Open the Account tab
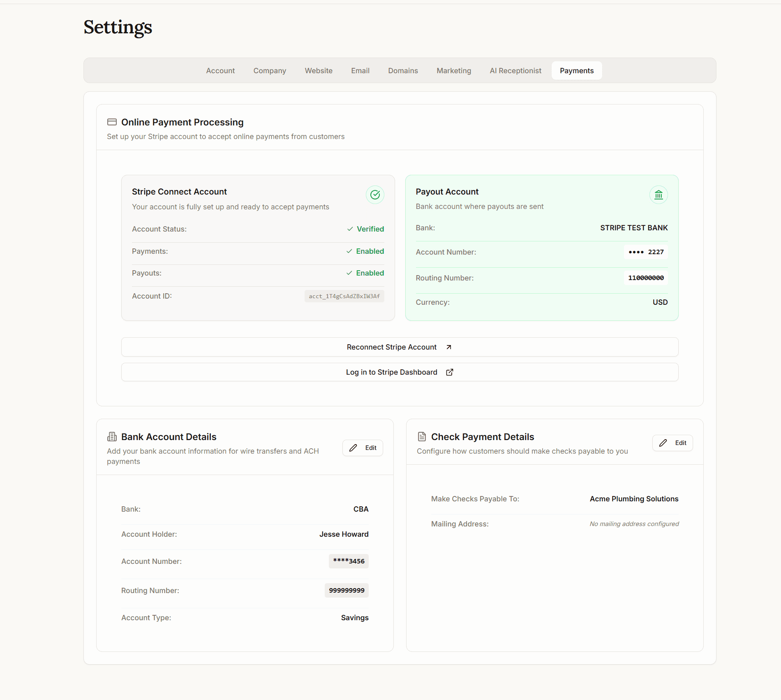Viewport: 781px width, 700px height. click(x=220, y=71)
